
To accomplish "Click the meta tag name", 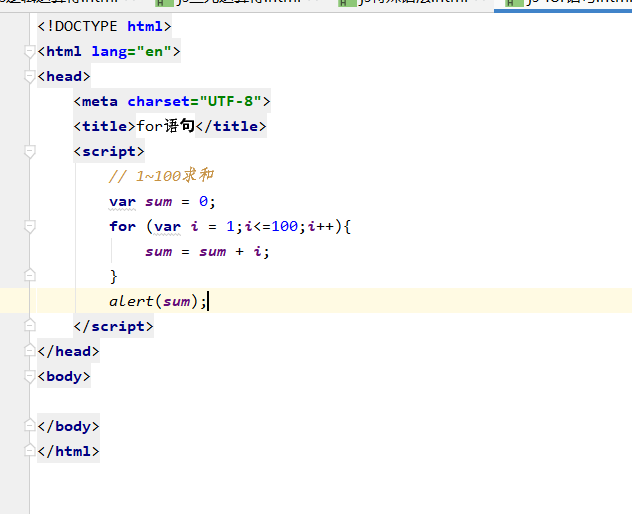I will click(x=100, y=102).
